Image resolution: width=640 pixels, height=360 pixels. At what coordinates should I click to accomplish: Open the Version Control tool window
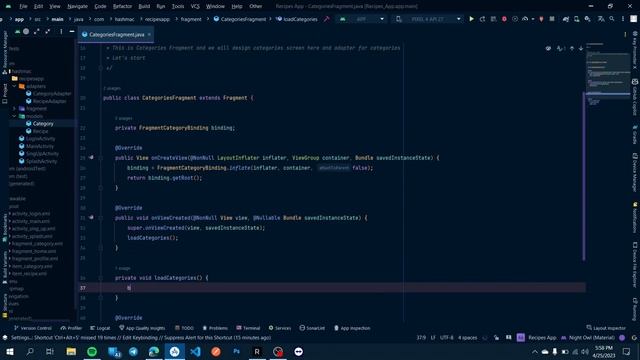[33, 328]
